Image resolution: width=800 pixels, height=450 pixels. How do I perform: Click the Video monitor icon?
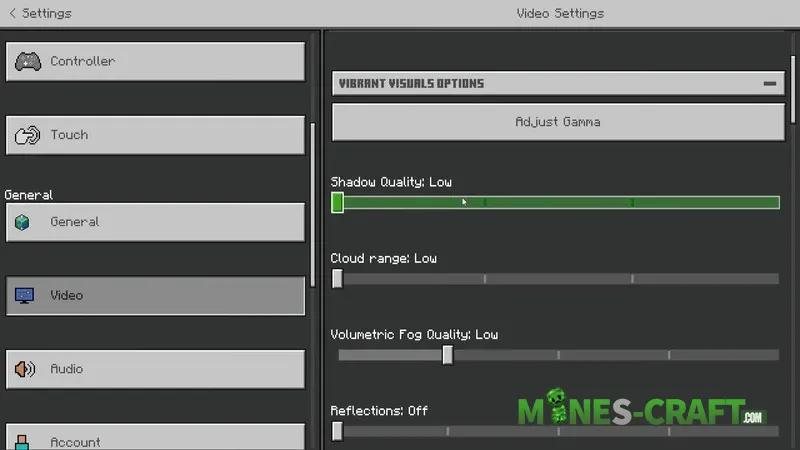(x=24, y=295)
